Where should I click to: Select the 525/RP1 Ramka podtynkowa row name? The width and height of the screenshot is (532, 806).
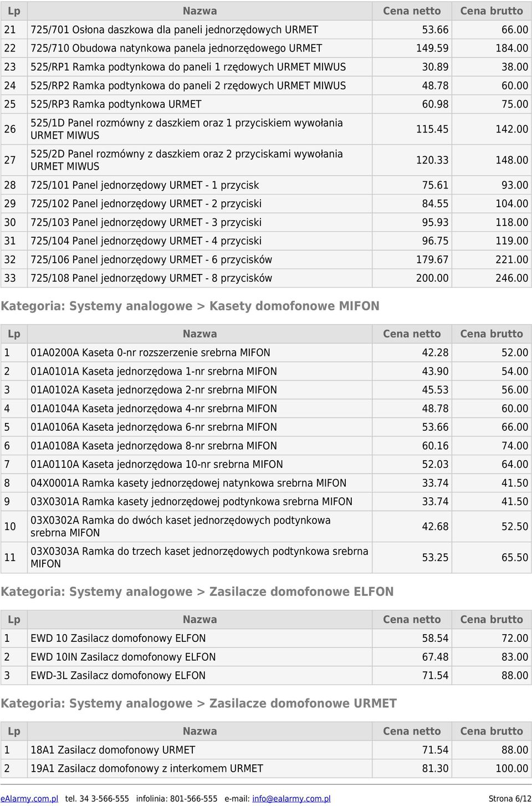coord(188,67)
